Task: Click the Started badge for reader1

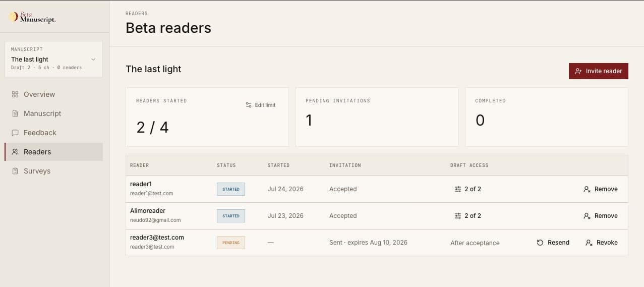Action: coord(231,189)
